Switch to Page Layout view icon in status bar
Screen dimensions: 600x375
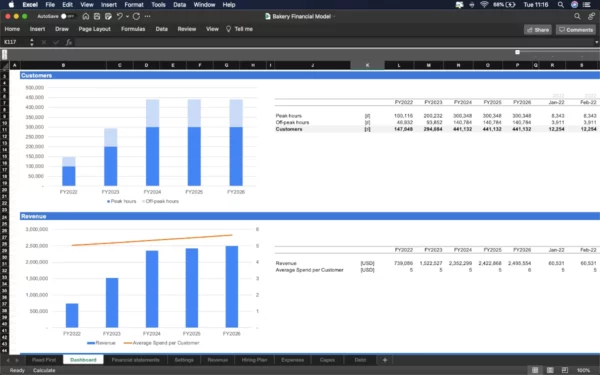click(x=550, y=370)
